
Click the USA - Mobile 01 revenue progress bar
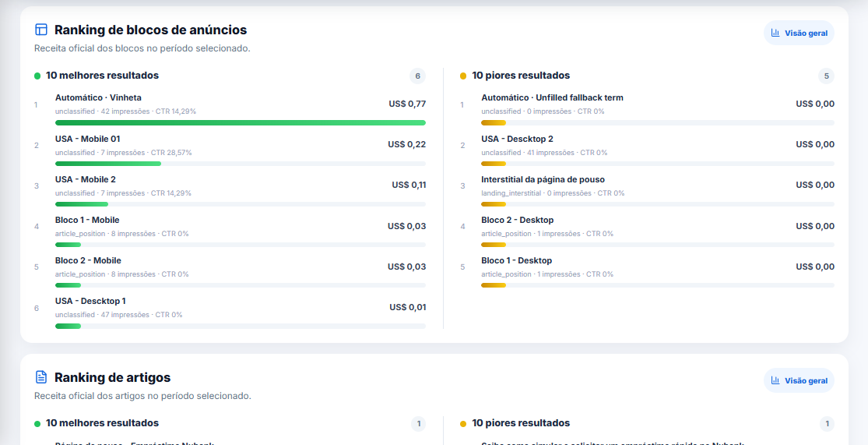tap(241, 164)
